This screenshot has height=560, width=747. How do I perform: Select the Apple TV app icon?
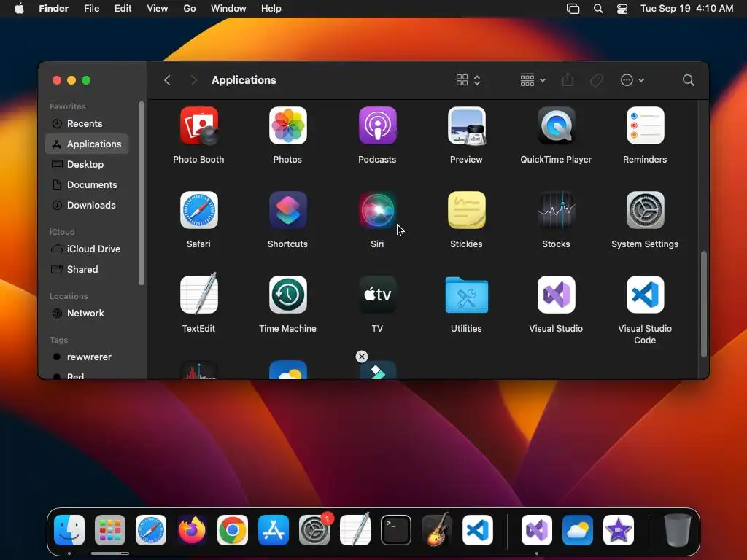pyautogui.click(x=377, y=295)
